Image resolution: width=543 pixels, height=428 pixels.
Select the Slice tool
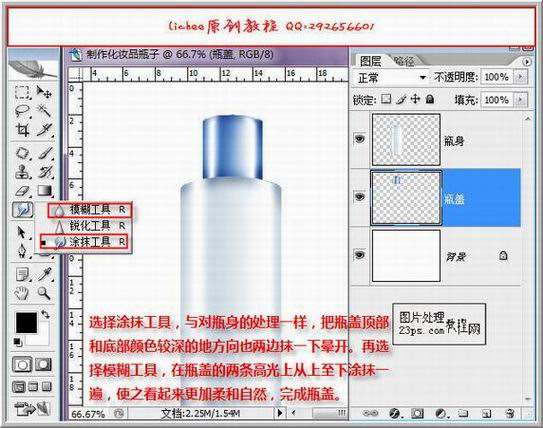pyautogui.click(x=44, y=130)
